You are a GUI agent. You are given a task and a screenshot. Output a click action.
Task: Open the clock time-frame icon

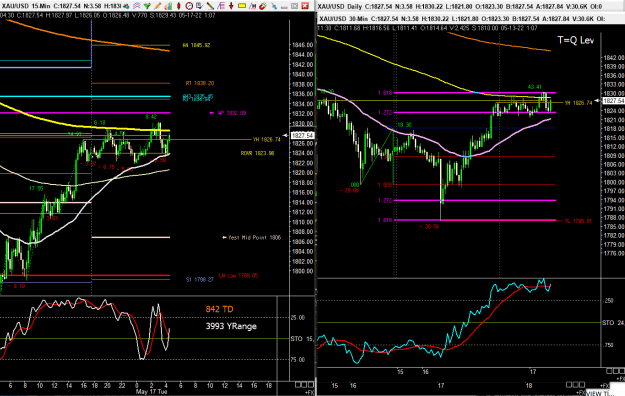[189, 6]
